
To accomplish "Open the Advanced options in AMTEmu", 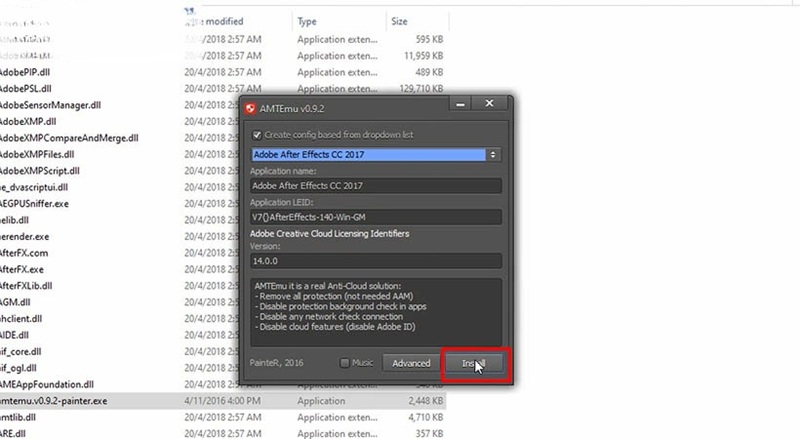I will [411, 363].
